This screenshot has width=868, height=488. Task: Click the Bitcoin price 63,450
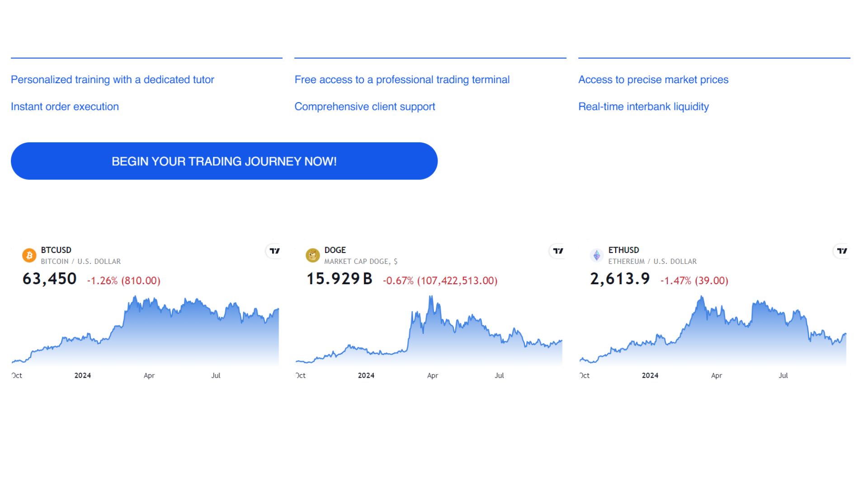[x=49, y=279]
